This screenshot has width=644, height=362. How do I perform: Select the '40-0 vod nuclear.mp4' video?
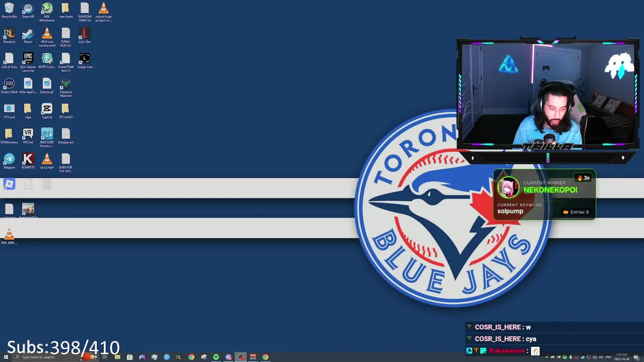(47, 37)
